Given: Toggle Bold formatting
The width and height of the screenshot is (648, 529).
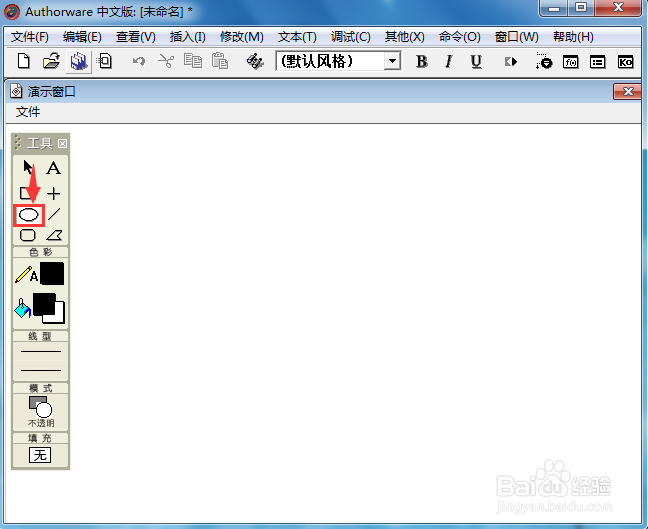Looking at the screenshot, I should pyautogui.click(x=422, y=62).
